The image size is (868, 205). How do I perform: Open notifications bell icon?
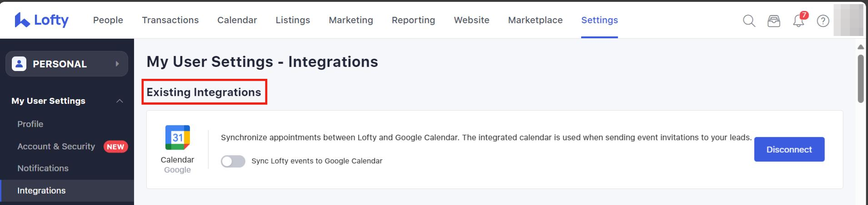pos(798,21)
